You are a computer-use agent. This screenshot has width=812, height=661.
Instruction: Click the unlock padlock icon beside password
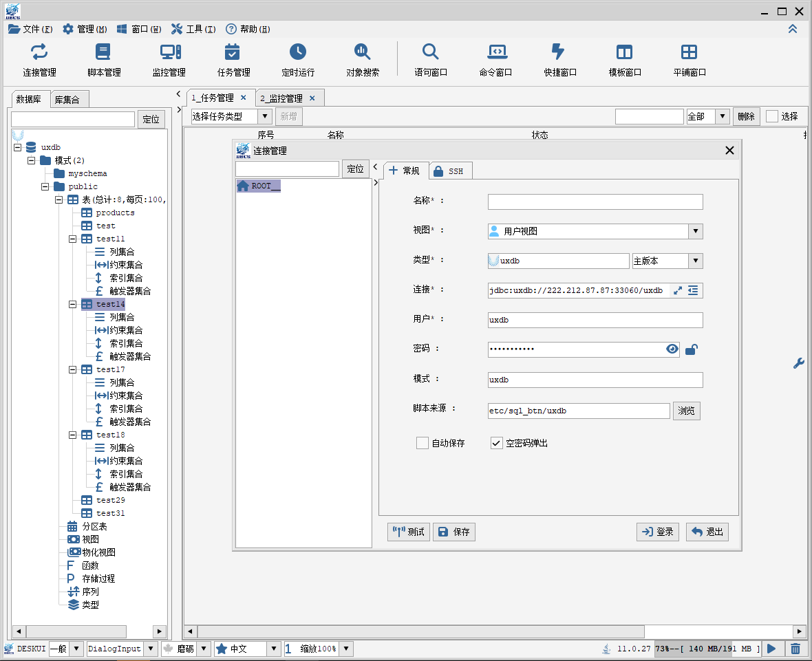click(692, 349)
